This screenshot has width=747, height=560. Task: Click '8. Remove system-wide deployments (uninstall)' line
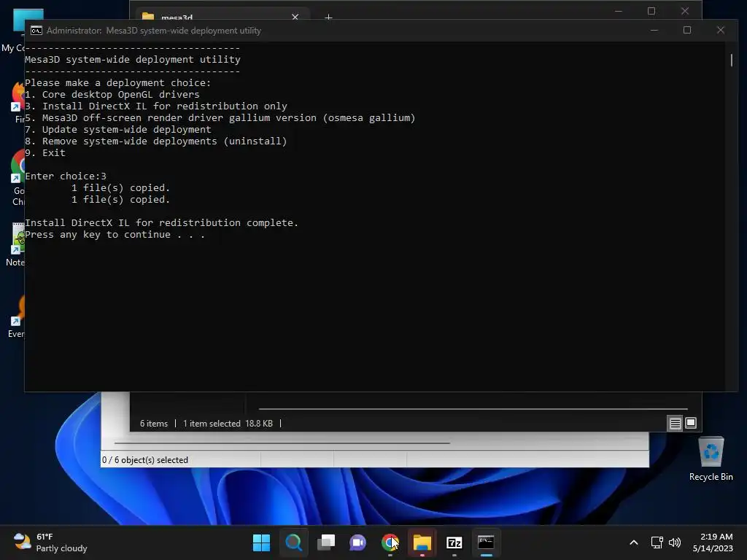click(x=156, y=141)
